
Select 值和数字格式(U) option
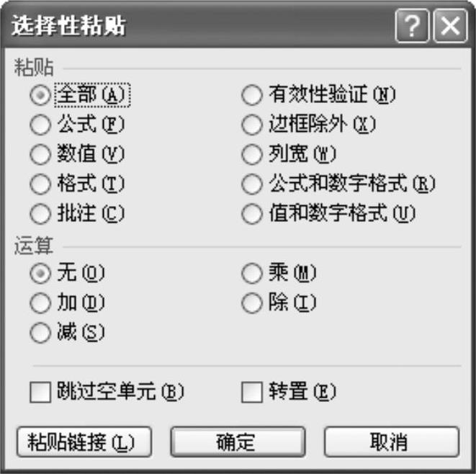[x=251, y=214]
